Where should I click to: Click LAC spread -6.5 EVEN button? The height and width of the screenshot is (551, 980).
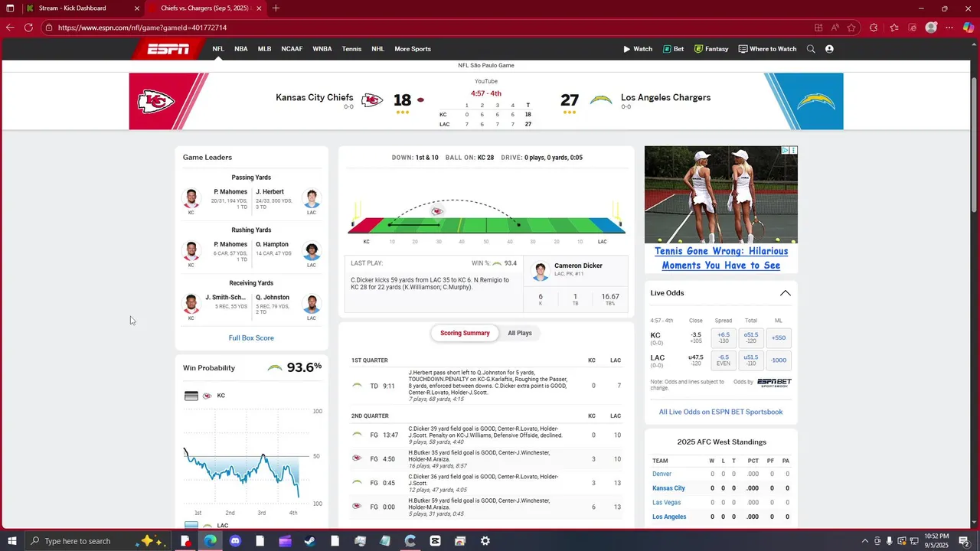(x=724, y=360)
